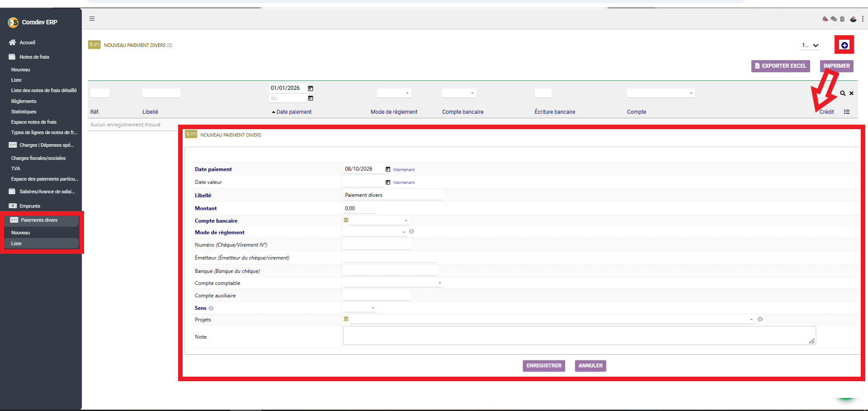Open TVA in the sidebar
This screenshot has width=868, height=411.
[x=16, y=168]
